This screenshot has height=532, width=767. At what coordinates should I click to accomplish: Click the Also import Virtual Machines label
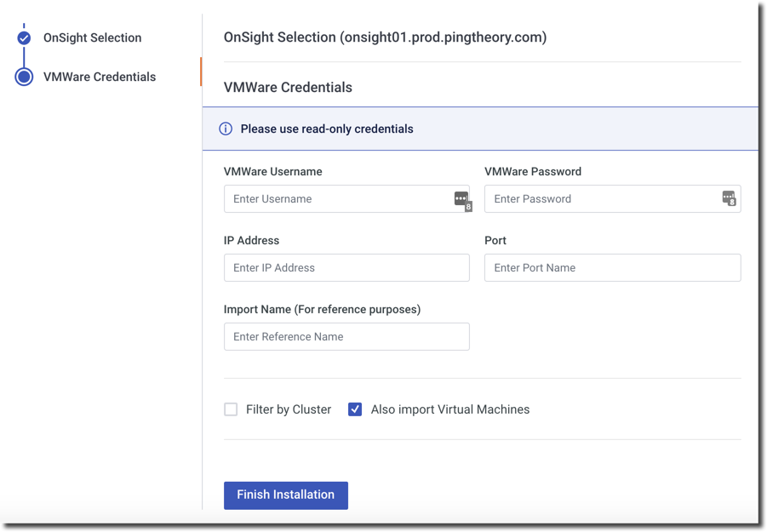pos(450,409)
